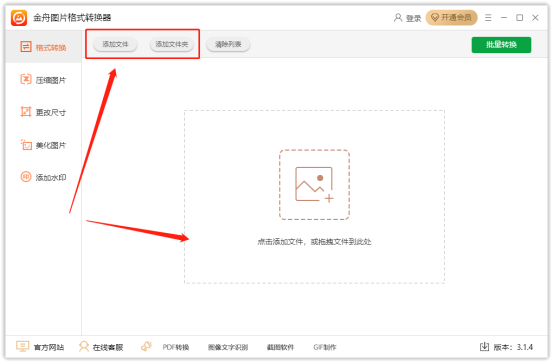Select 更改尺寸 sidebar item
This screenshot has width=553, height=364.
(x=43, y=112)
